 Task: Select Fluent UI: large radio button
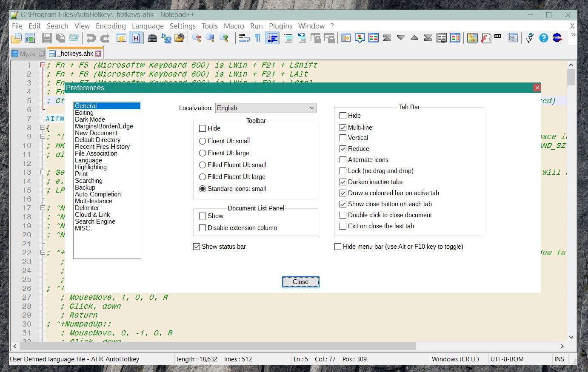tap(203, 153)
